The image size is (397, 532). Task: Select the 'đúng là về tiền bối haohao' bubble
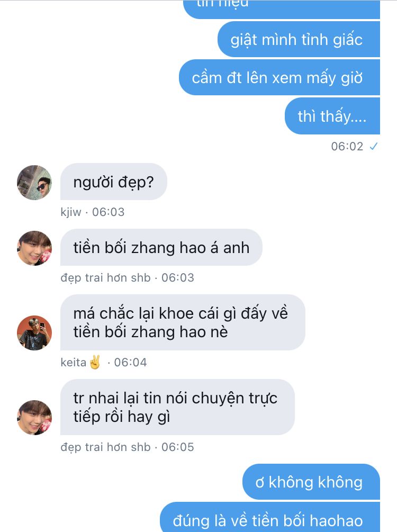click(x=270, y=517)
